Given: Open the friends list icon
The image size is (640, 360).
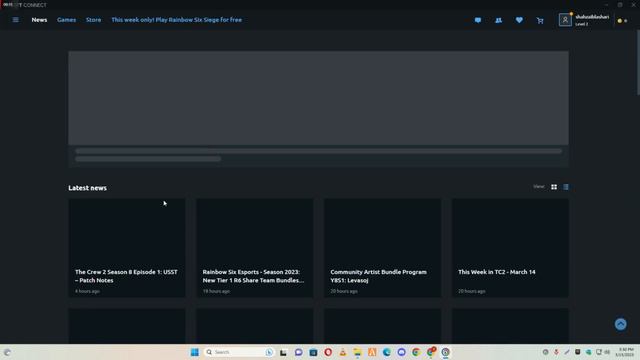Looking at the screenshot, I should click(498, 20).
